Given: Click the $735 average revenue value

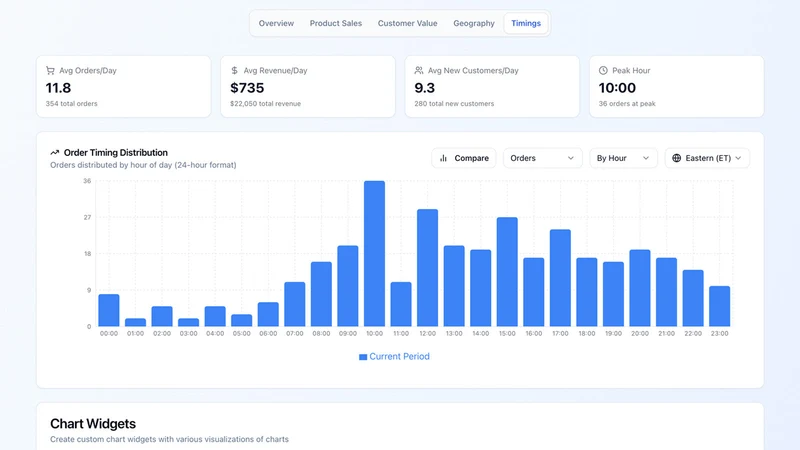Looking at the screenshot, I should (x=247, y=88).
